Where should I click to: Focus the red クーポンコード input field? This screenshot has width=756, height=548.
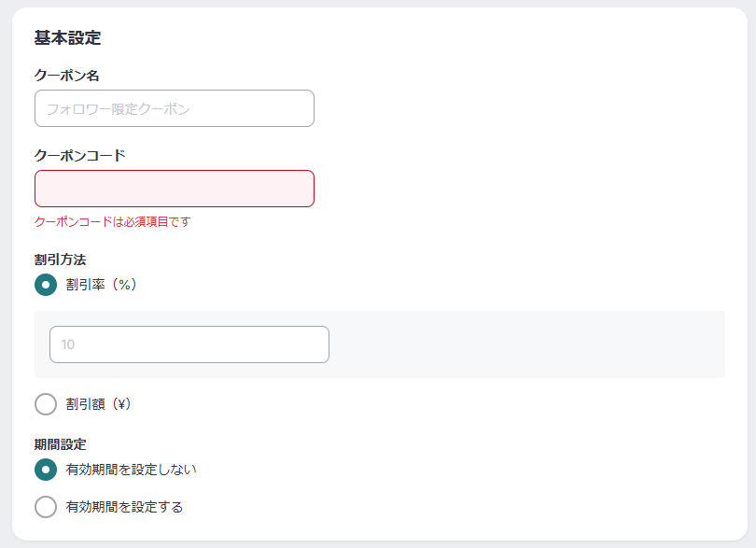(x=175, y=189)
